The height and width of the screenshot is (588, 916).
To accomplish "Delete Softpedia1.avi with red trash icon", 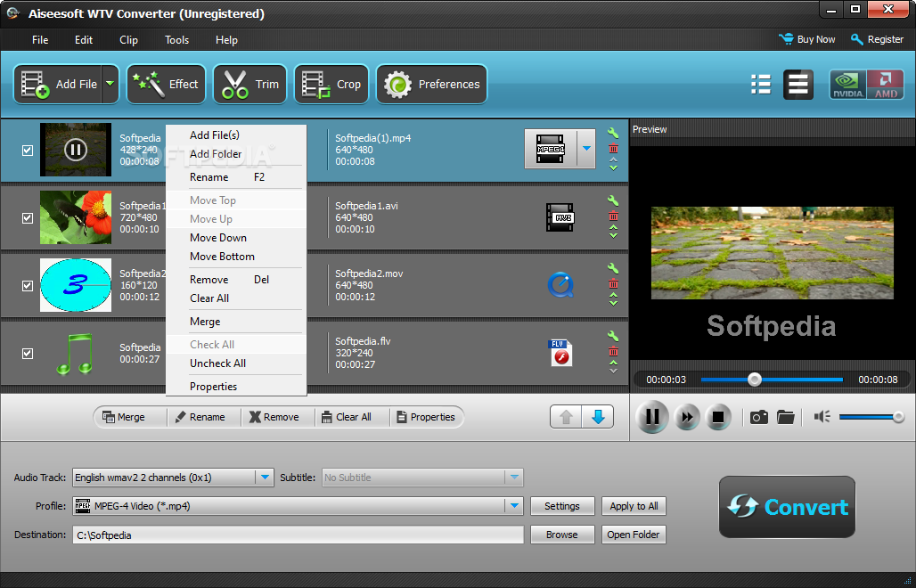I will tap(613, 216).
